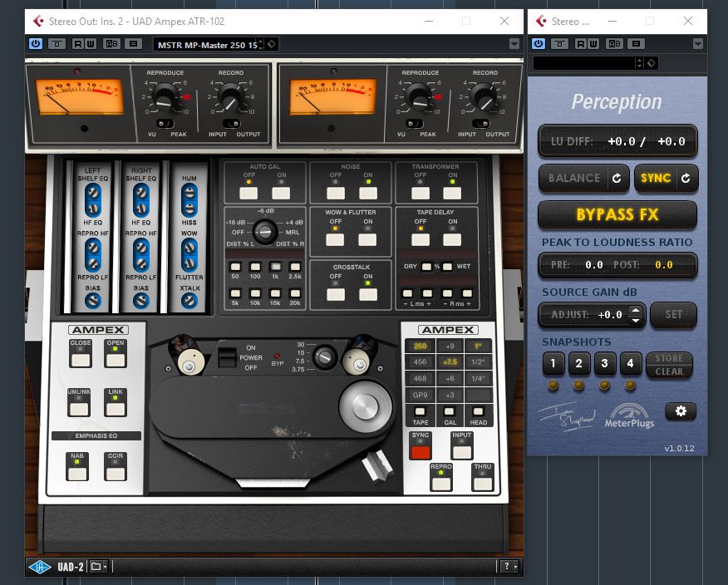Click the BALANCE button
The height and width of the screenshot is (585, 728).
574,179
